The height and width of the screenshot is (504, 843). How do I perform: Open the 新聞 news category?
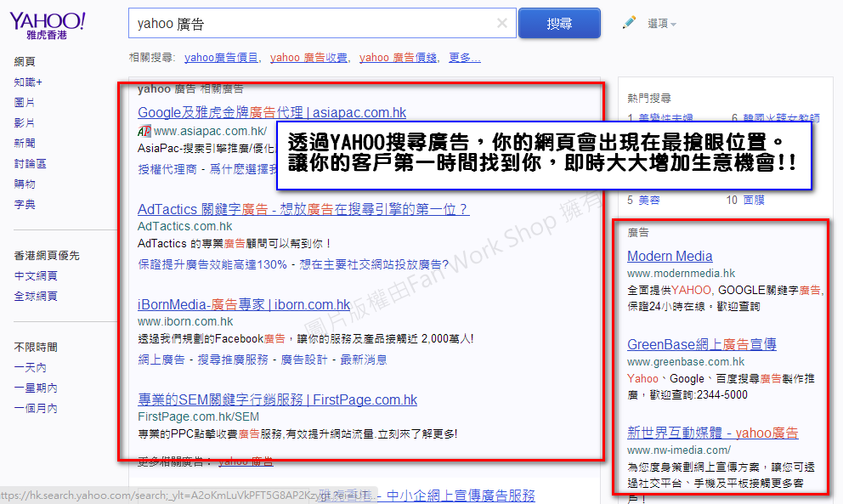tap(25, 144)
